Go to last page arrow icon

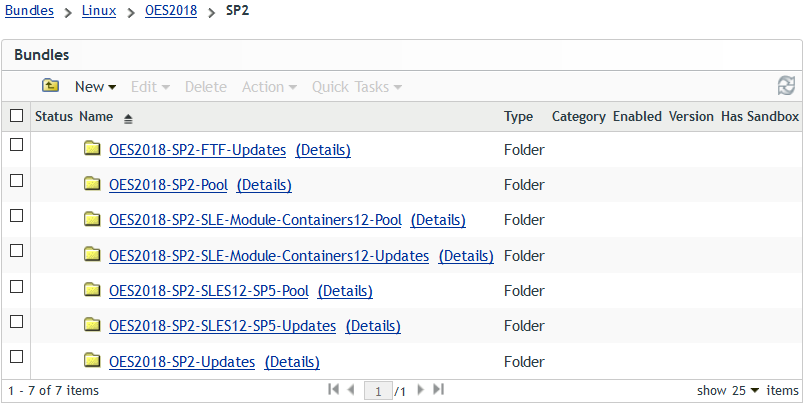pos(438,390)
